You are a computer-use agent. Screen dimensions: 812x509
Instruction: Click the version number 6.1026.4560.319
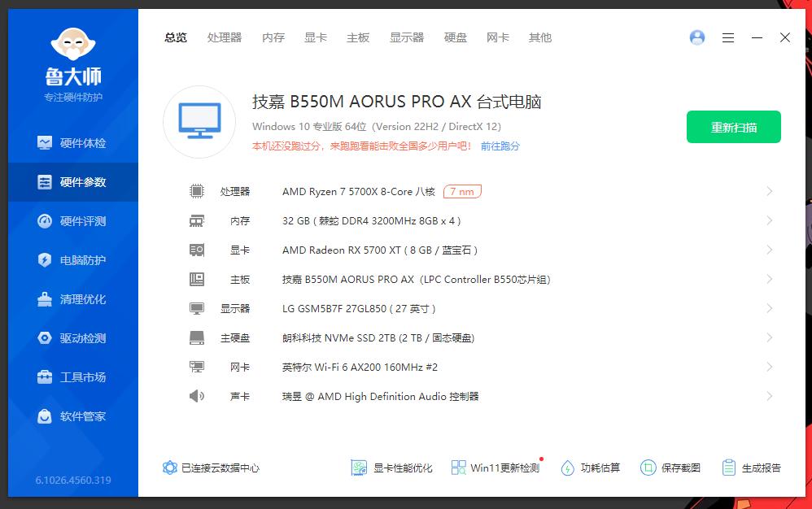(73, 480)
